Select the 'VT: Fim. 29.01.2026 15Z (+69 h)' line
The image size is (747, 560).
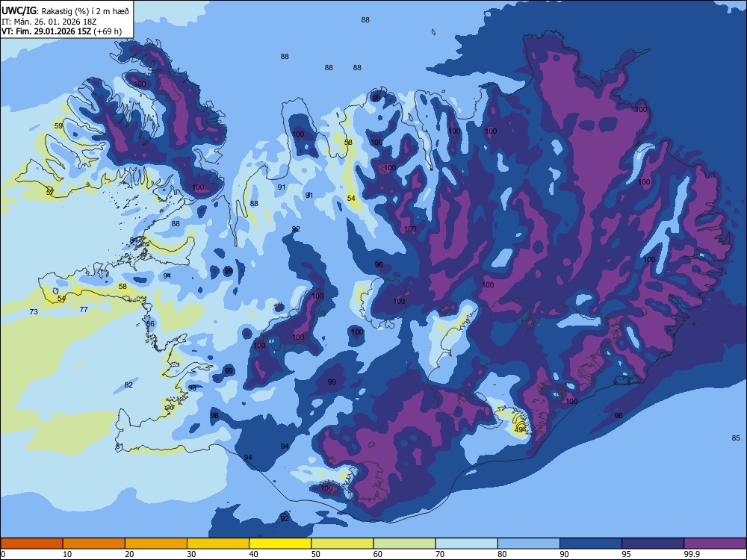click(x=61, y=31)
